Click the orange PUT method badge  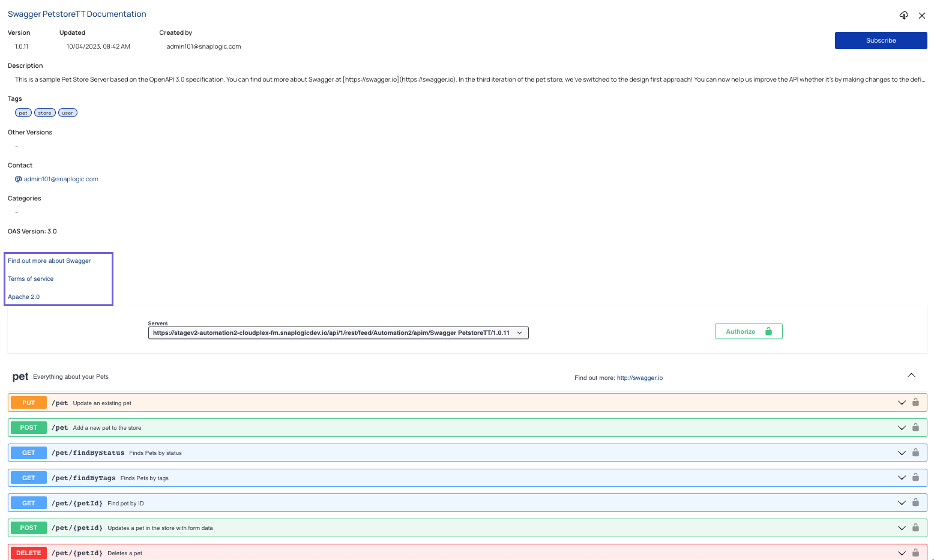click(29, 403)
